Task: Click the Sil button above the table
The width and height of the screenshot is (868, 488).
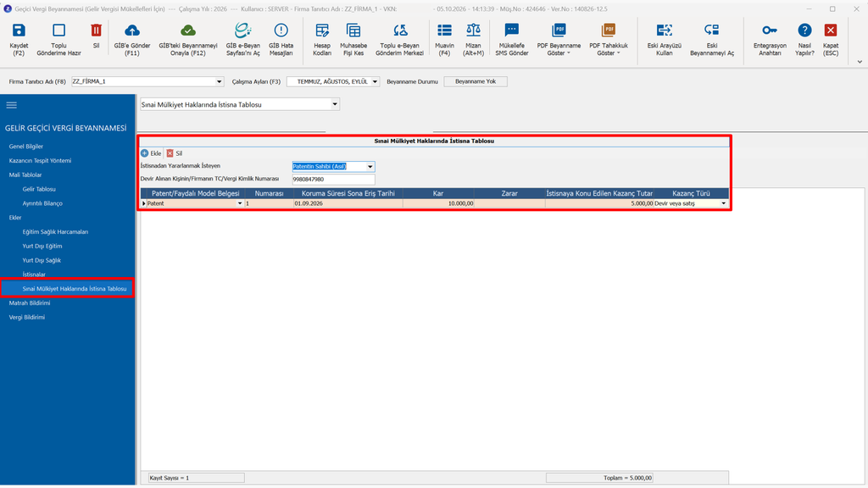Action: pyautogui.click(x=175, y=153)
